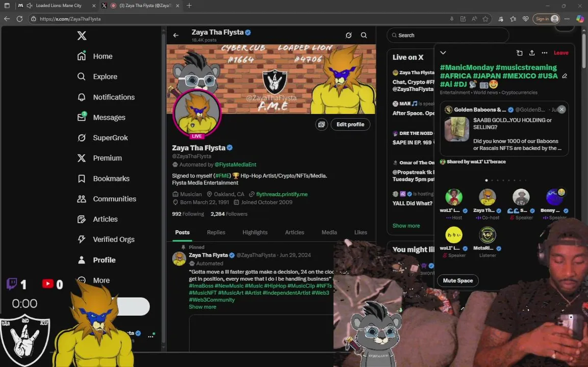Click the pencil icon to edit Space title
The image size is (588, 367).
[565, 76]
